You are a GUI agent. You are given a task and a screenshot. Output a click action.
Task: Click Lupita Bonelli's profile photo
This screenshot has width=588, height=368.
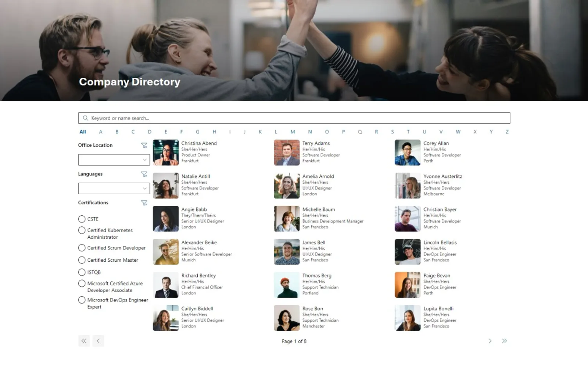[x=408, y=318]
